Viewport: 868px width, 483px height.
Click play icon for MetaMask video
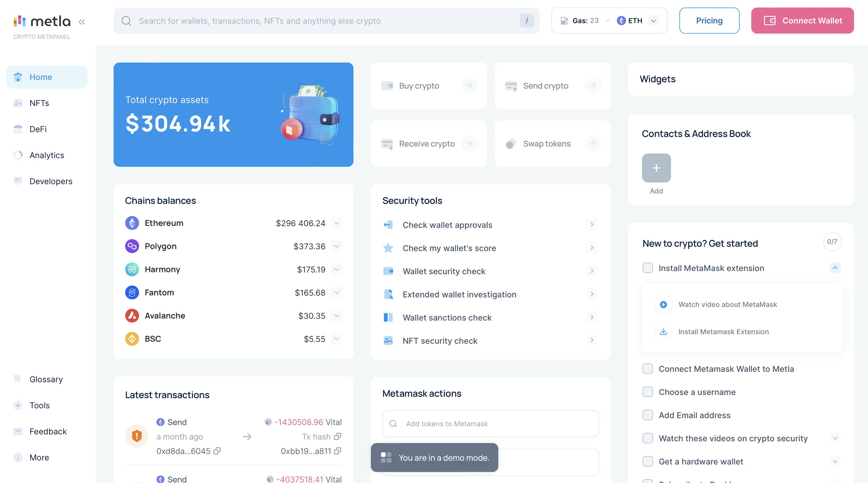663,305
